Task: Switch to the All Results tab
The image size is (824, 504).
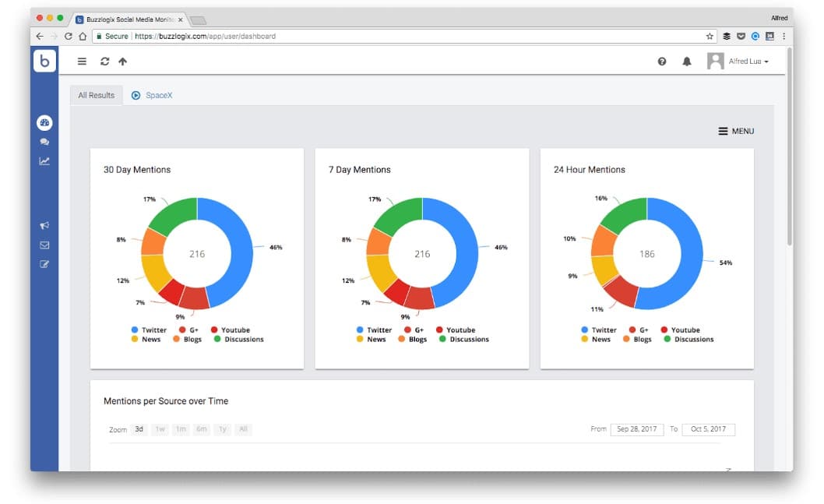Action: click(96, 95)
